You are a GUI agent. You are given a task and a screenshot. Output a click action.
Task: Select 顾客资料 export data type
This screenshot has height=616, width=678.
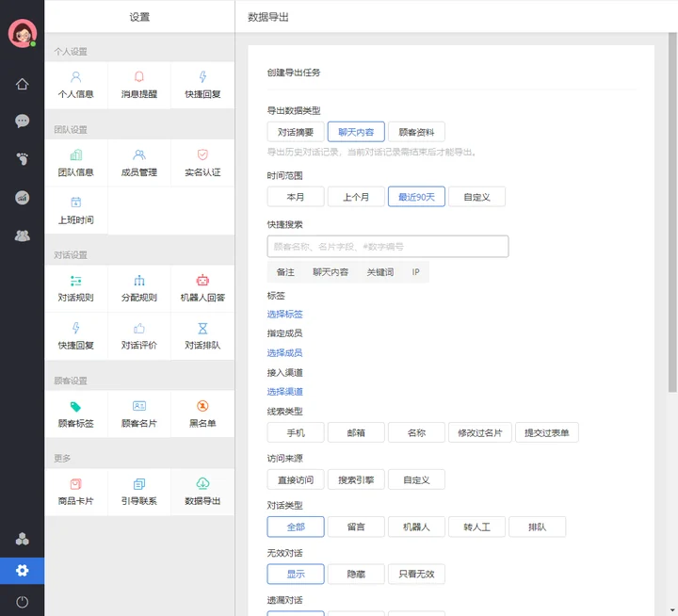click(416, 132)
